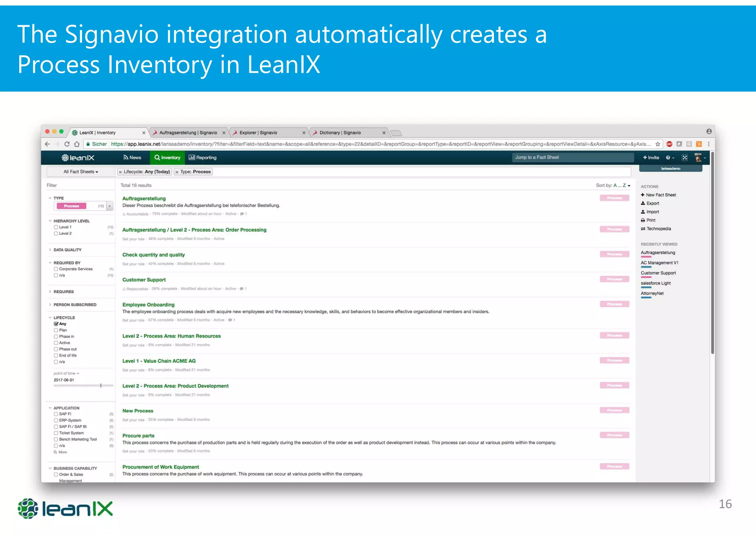756x535 pixels.
Task: Collapse the Application filter section
Action: click(x=64, y=408)
